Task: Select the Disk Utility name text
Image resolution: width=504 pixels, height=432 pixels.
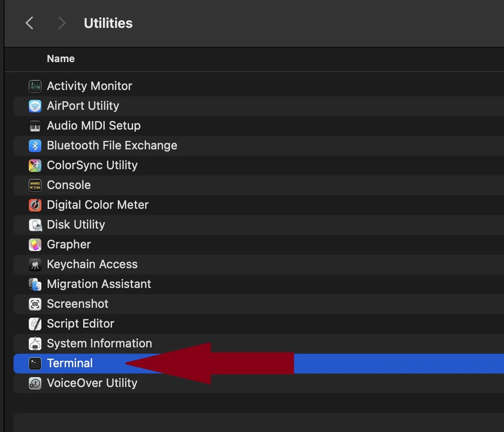Action: 76,225
